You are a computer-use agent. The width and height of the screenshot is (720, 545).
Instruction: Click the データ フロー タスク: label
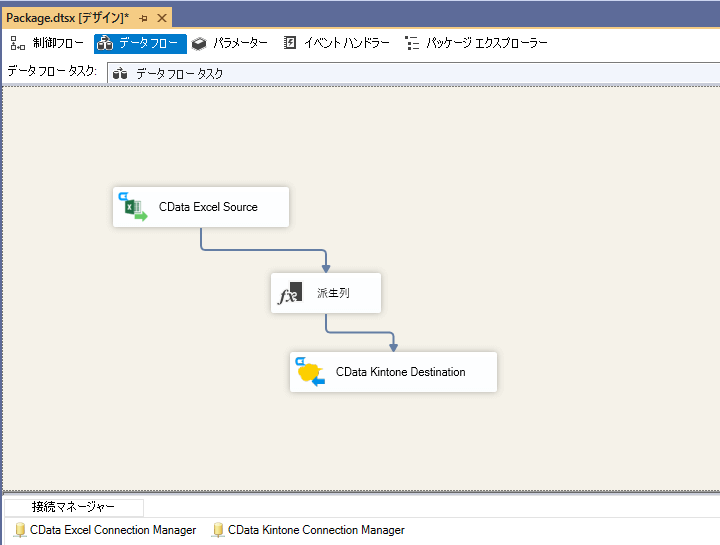[52, 71]
